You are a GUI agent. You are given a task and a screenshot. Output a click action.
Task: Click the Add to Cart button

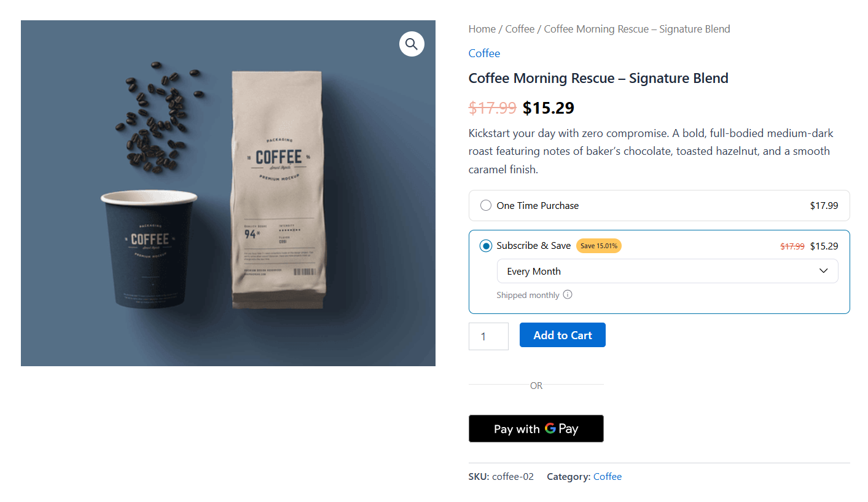point(562,335)
